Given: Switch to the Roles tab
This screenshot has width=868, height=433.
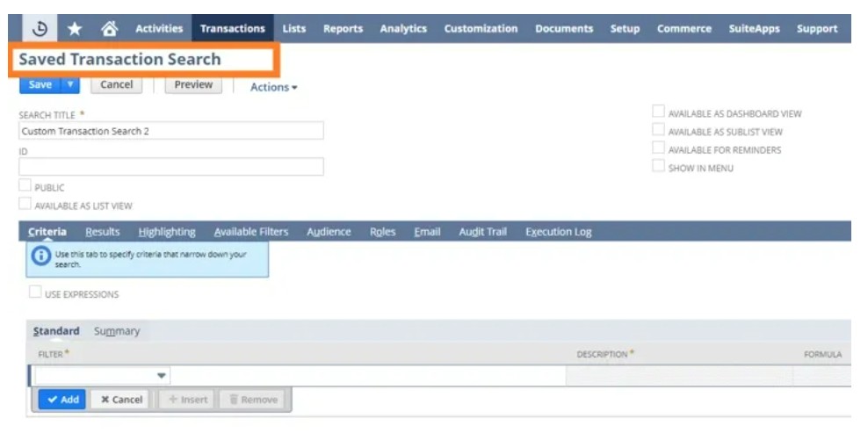Looking at the screenshot, I should 382,232.
